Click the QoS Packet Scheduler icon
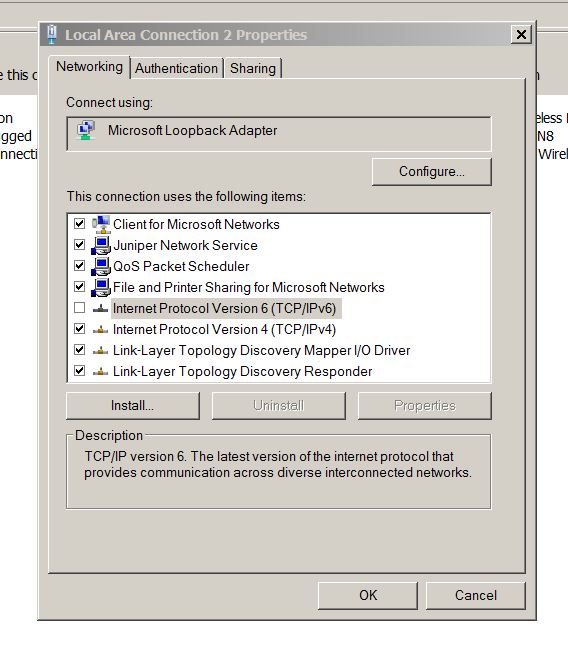Screen dimensions: 568x651 101,266
